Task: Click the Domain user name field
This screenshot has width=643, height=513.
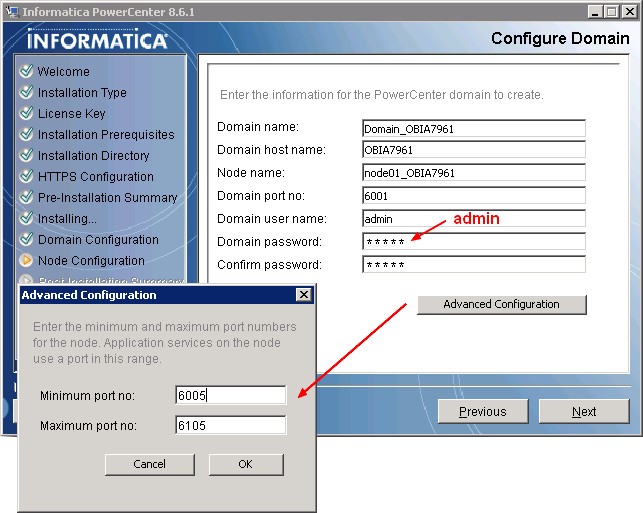Action: (474, 219)
